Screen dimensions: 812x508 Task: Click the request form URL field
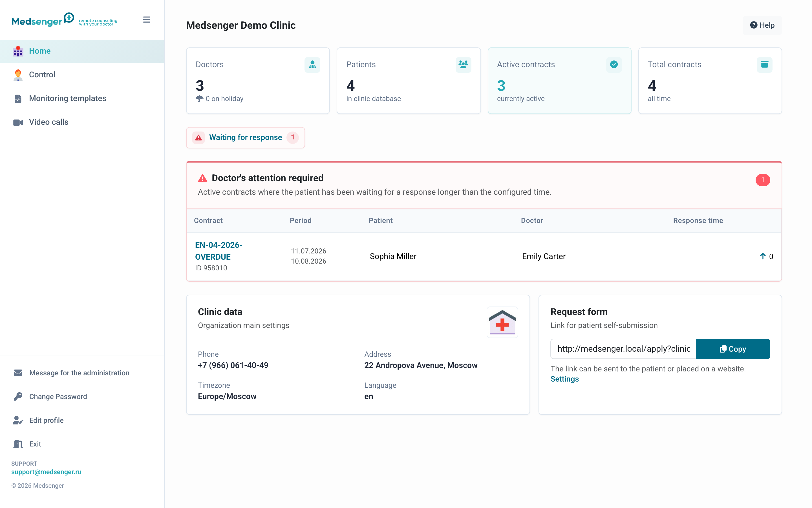point(623,349)
